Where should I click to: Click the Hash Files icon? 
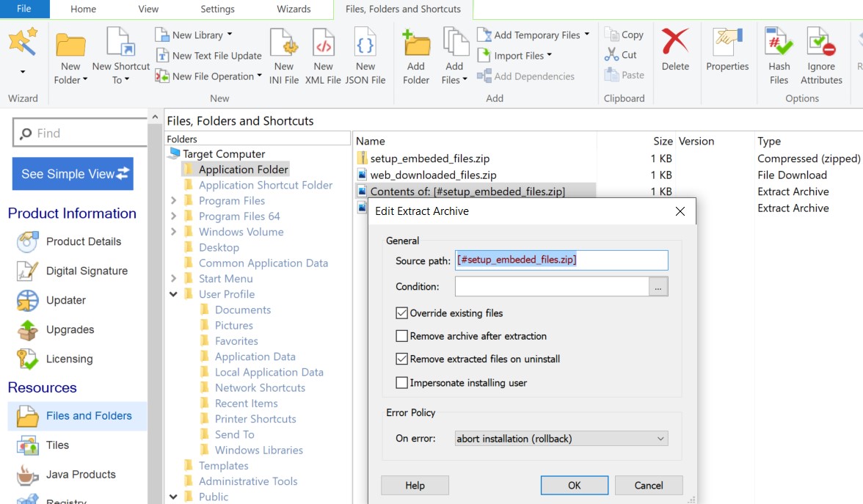click(779, 46)
